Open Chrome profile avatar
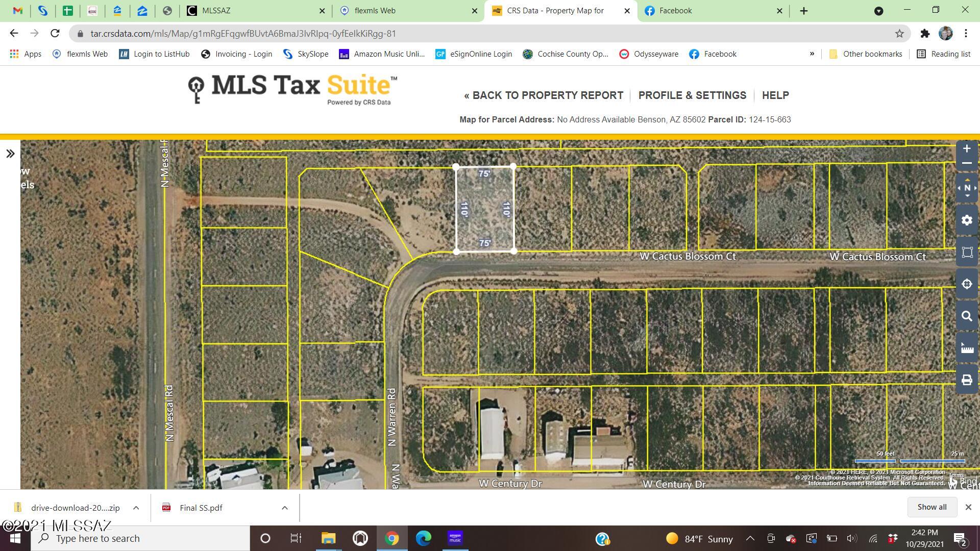This screenshot has height=551, width=980. click(945, 34)
